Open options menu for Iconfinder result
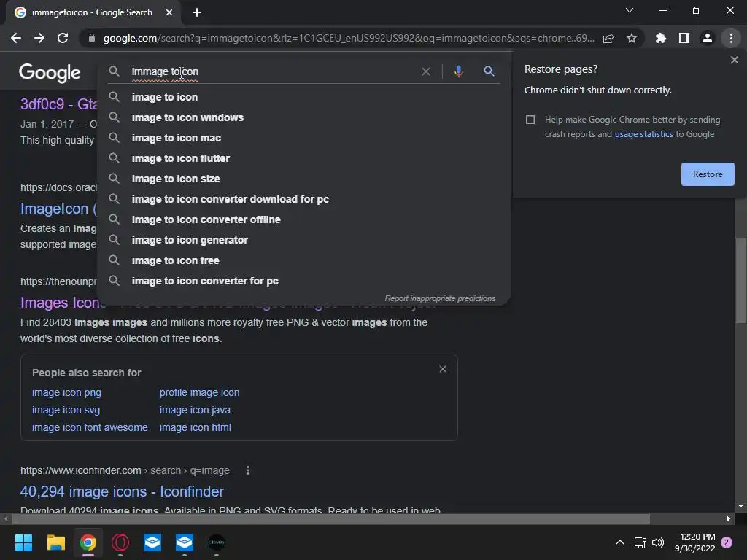This screenshot has height=560, width=747. tap(248, 470)
